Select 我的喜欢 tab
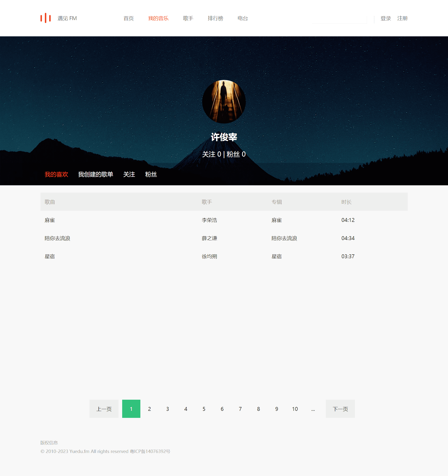This screenshot has width=448, height=476. (56, 174)
